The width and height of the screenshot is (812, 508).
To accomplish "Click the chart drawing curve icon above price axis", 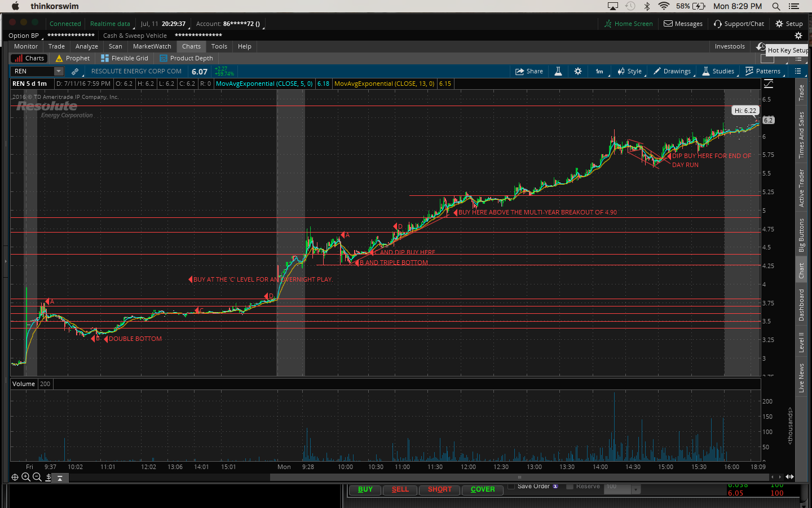I will [768, 84].
